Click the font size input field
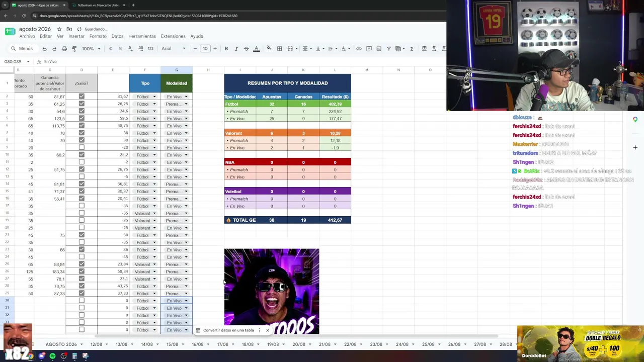Screen dimensions: 644x362 tap(205, 49)
